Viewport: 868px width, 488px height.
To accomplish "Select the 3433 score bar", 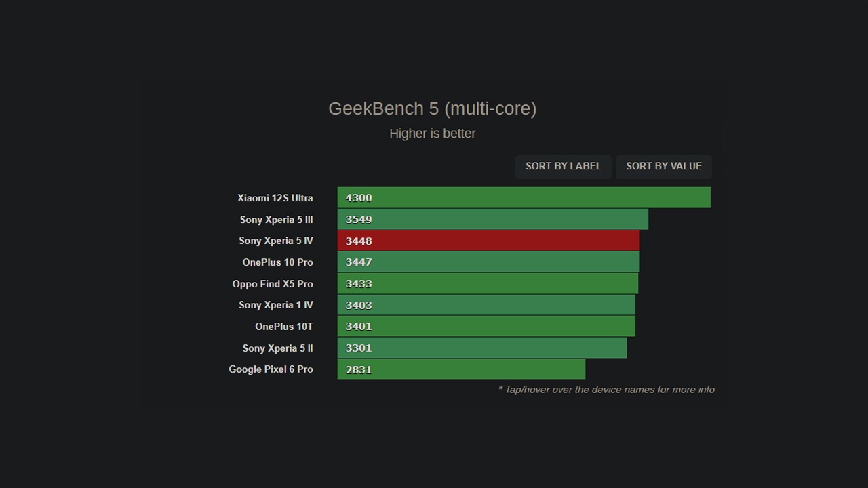I will (488, 283).
